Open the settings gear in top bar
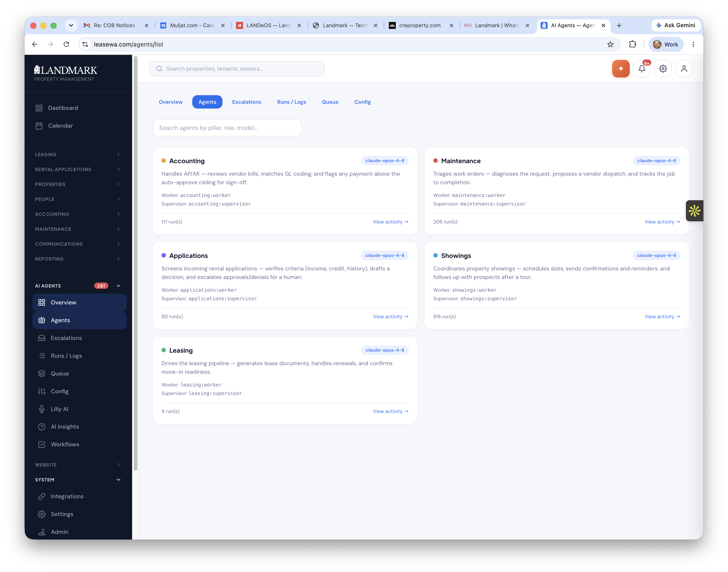This screenshot has width=728, height=572. click(x=663, y=69)
